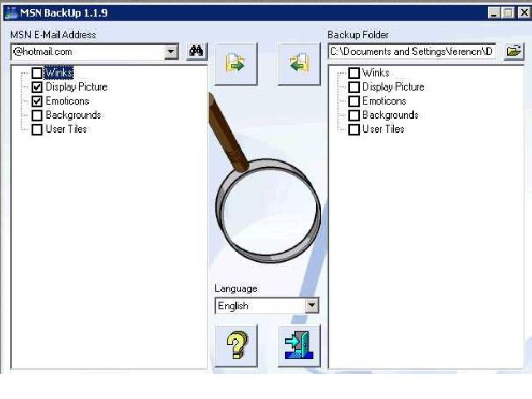Minimize the MSN BackUp window
The height and width of the screenshot is (399, 532).
(494, 13)
